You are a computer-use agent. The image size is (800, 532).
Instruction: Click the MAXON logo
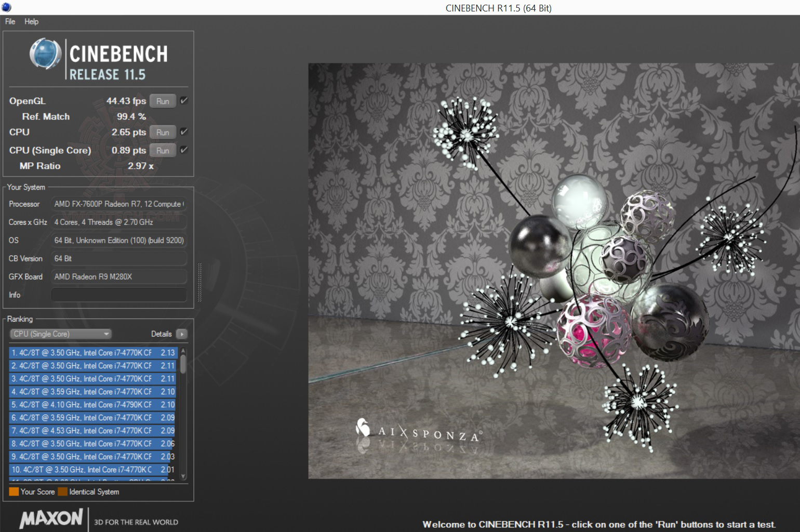click(x=51, y=518)
